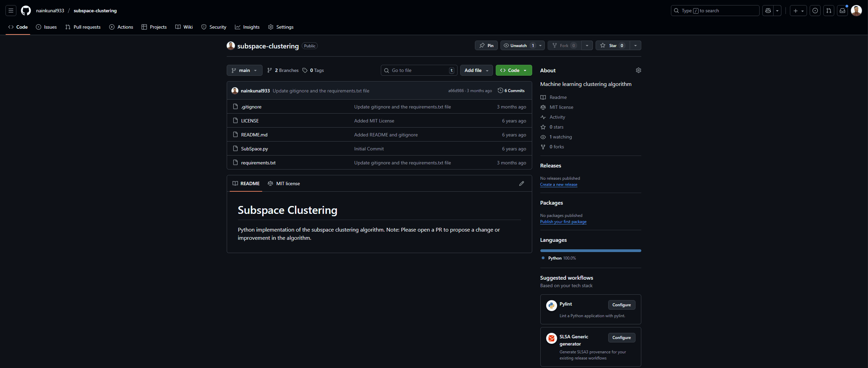Open the commit history clock icon

coord(500,90)
